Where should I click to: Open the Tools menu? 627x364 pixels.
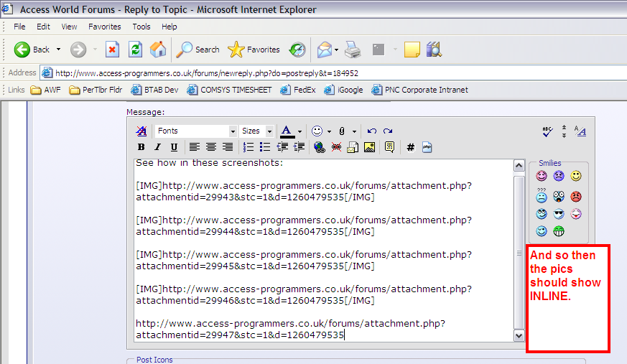point(141,27)
